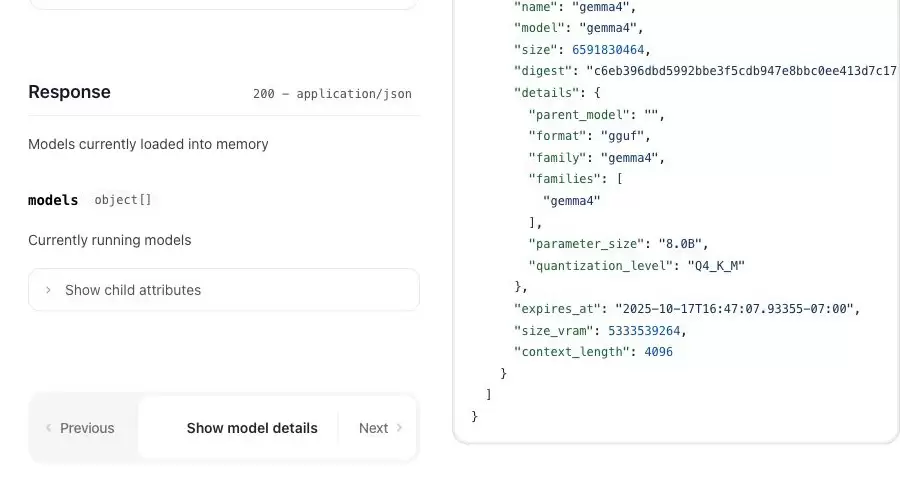Click the Response heading
900x500 pixels.
coord(69,92)
